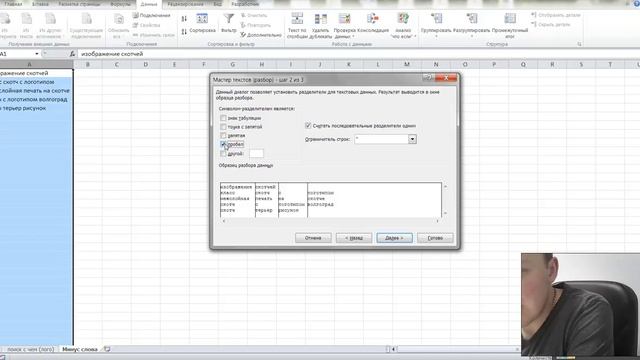Switch to the Developer ribbon tab
Viewport: 640px width, 360px height.
pos(245,4)
